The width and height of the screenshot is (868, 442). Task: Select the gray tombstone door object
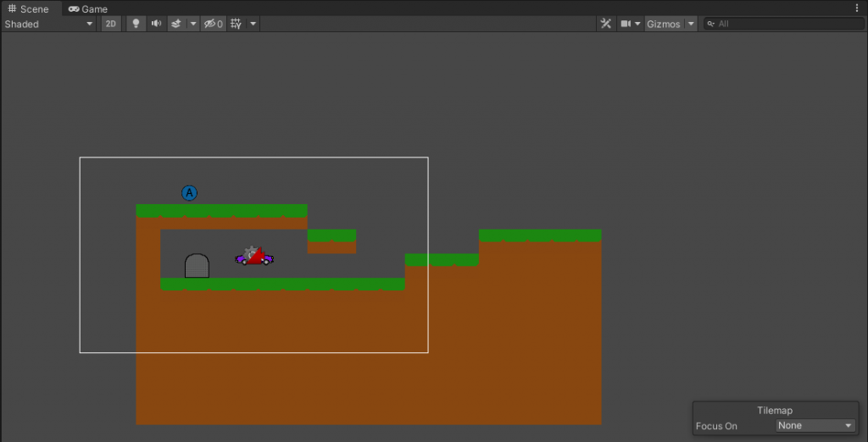(x=197, y=266)
